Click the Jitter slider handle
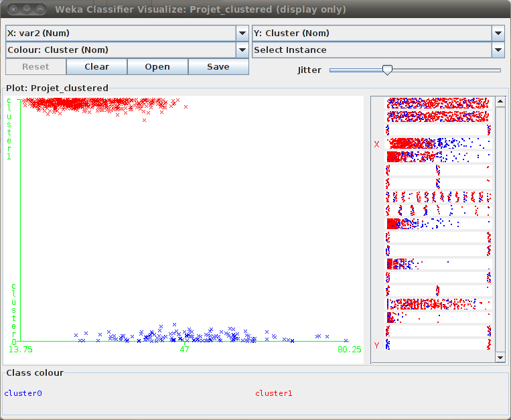Screen dimensions: 511x420 (x=386, y=70)
